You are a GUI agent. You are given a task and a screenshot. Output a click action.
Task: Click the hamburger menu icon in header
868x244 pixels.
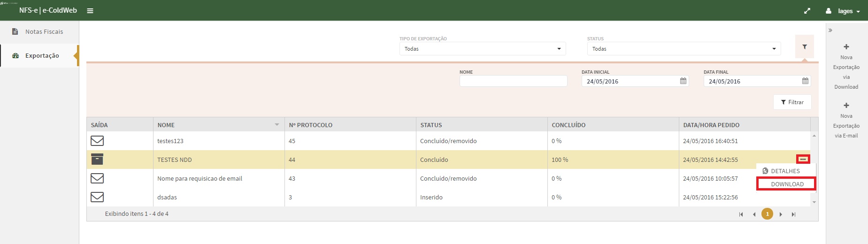(90, 11)
